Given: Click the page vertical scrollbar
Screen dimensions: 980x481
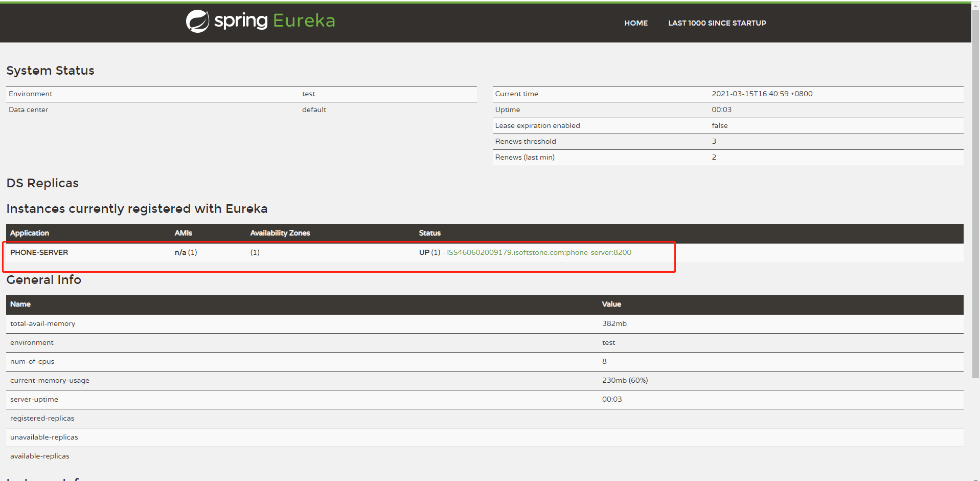Looking at the screenshot, I should [x=975, y=194].
